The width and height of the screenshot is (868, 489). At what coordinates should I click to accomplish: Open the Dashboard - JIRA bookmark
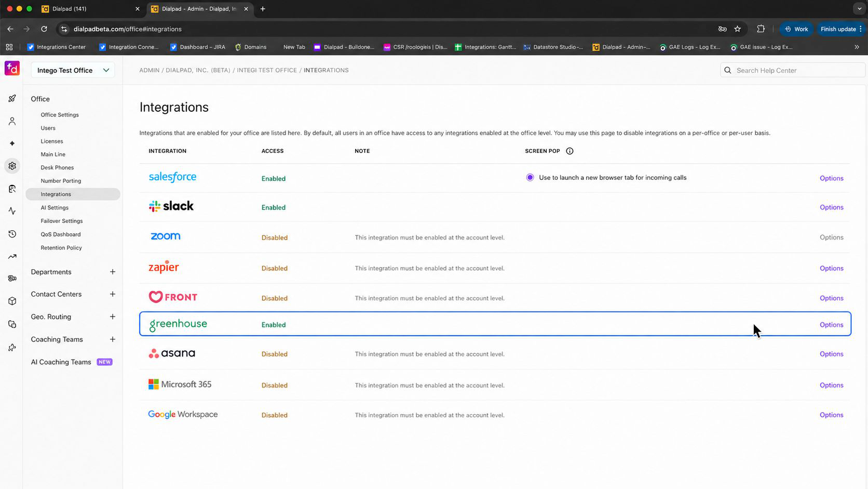click(x=198, y=47)
